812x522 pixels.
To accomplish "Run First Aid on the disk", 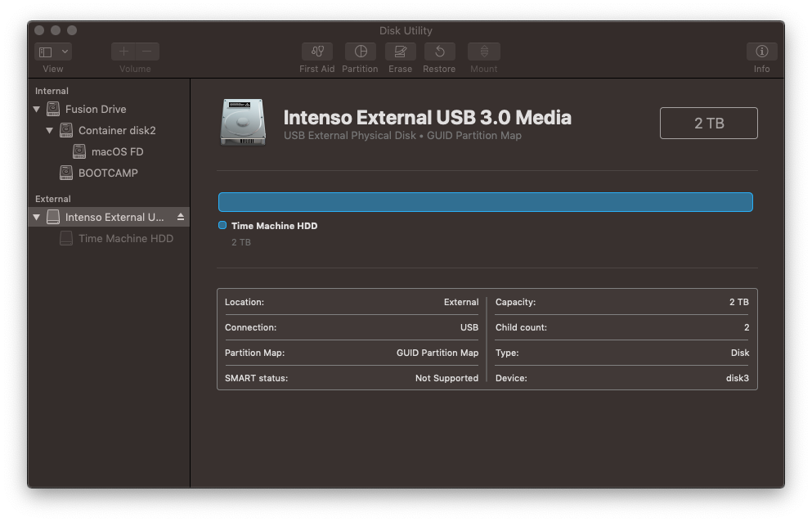I will coord(317,52).
